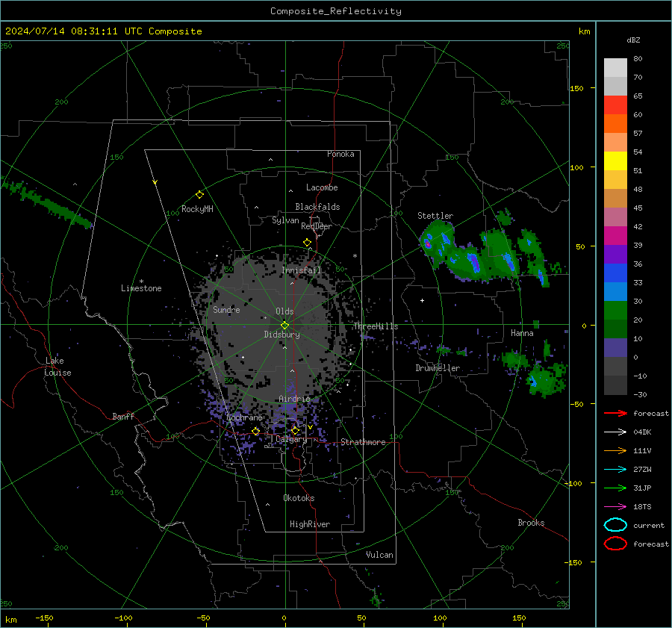
Task: Click the cyan 'current' ellipse icon
Action: [615, 525]
